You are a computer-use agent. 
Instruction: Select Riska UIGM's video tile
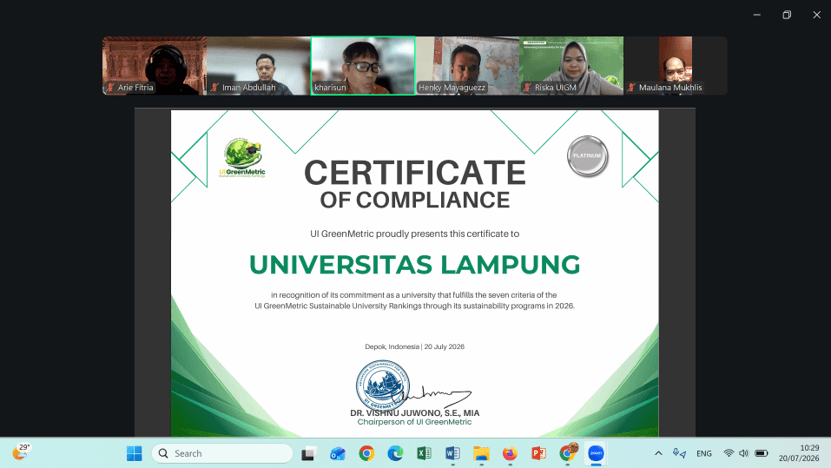tap(571, 66)
